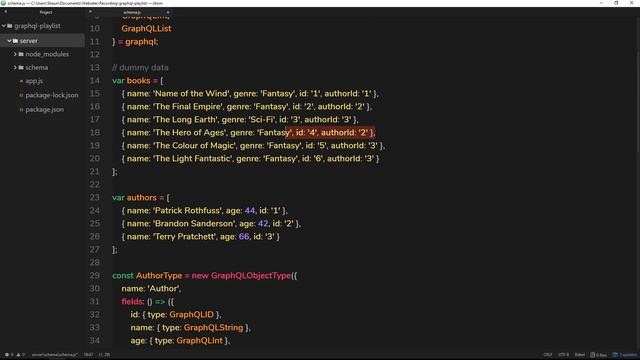The height and width of the screenshot is (360, 640).
Task: Click the file path in status bar
Action: [55, 355]
